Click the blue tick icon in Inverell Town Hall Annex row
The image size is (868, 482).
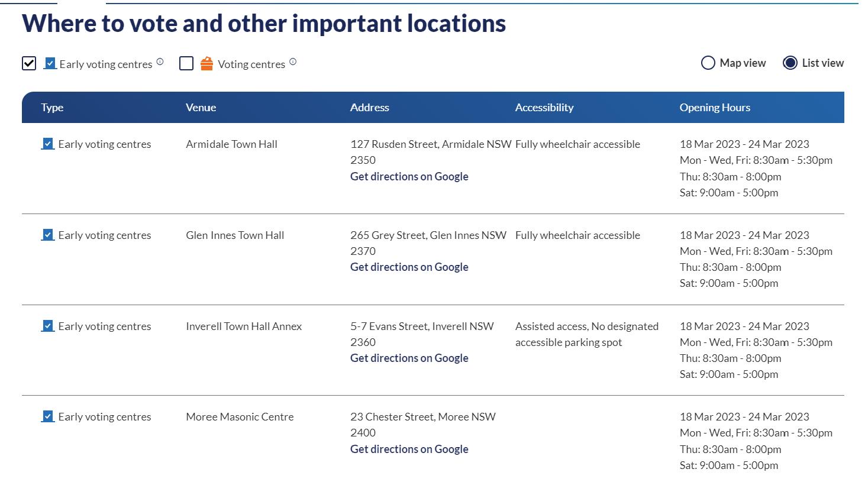(x=48, y=325)
